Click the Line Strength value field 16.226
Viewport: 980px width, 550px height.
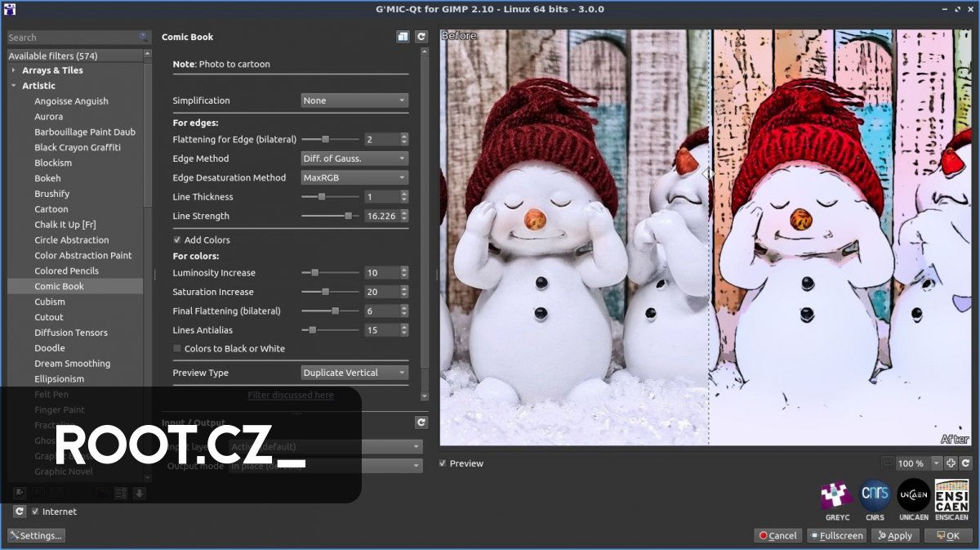(x=381, y=216)
